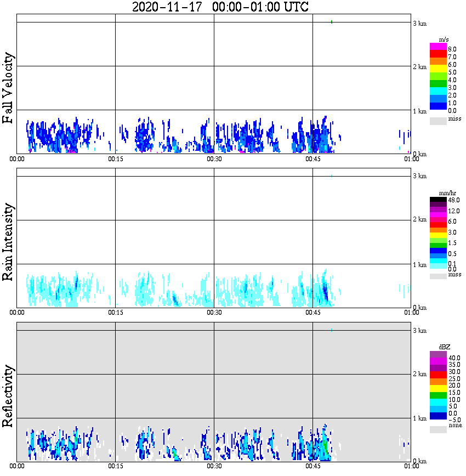Select the 'Rain Intensity' vertical axis label
466x476 pixels.
coord(8,242)
